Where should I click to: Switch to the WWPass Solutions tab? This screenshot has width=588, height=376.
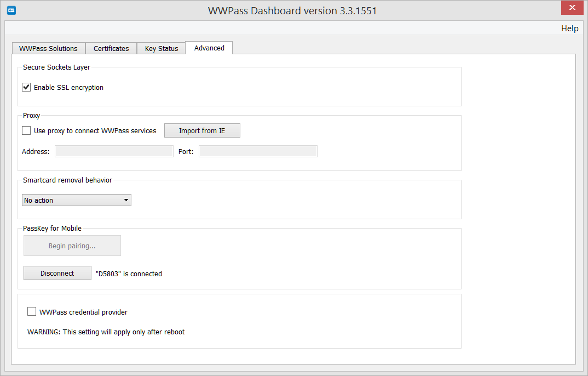pyautogui.click(x=48, y=48)
